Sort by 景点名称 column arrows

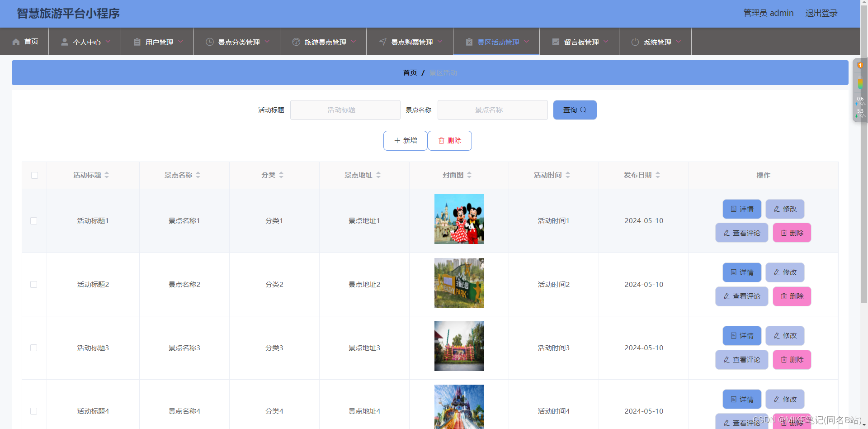tap(198, 175)
